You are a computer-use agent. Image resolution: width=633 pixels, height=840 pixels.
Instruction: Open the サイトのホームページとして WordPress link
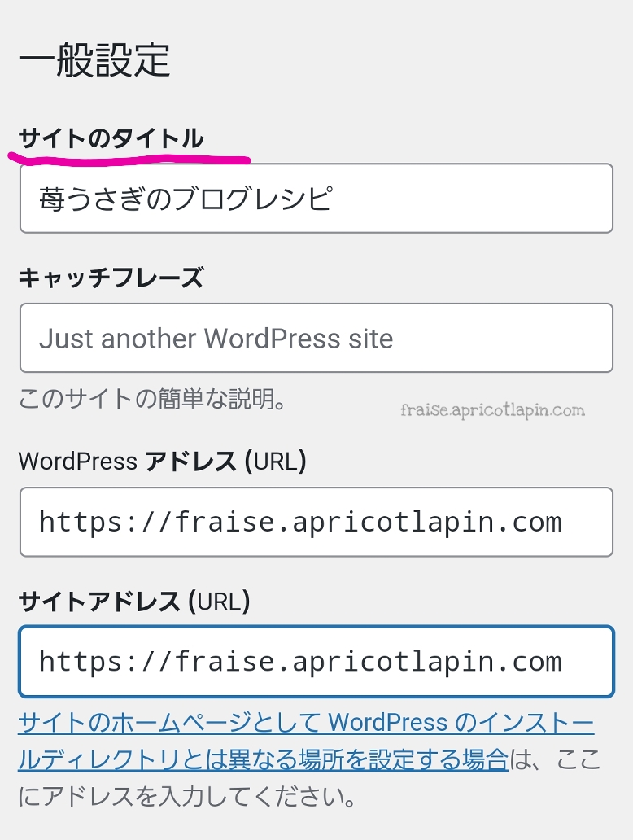click(306, 741)
